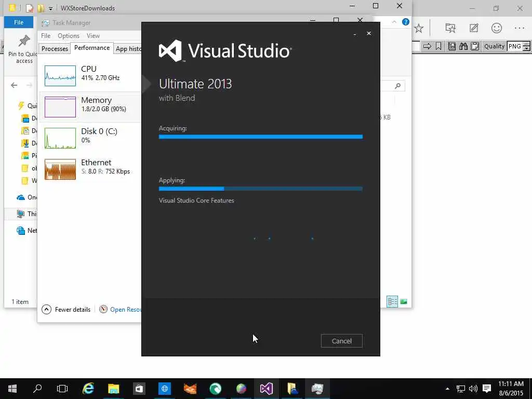Viewport: 532px width, 399px height.
Task: Go back in File Explorer
Action: click(14, 85)
